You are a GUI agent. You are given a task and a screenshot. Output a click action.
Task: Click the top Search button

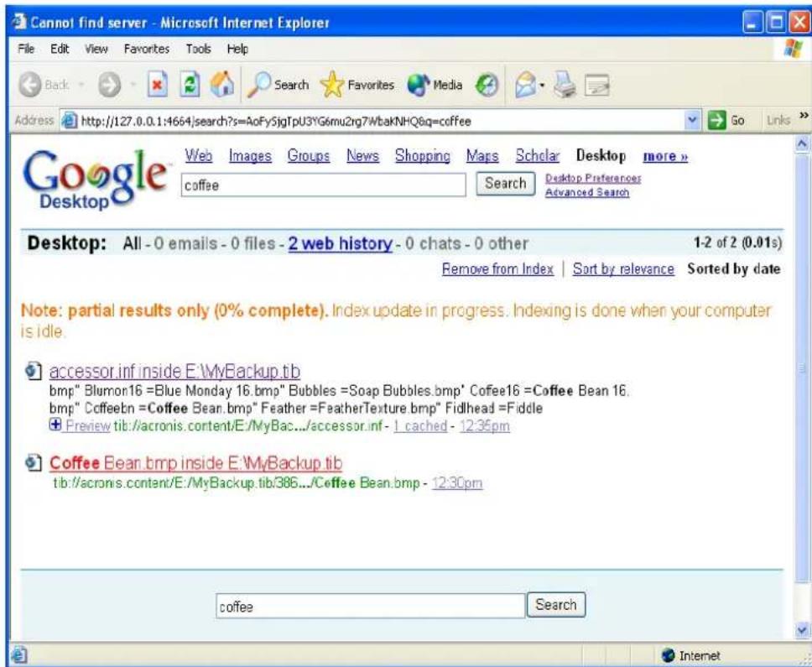click(506, 184)
